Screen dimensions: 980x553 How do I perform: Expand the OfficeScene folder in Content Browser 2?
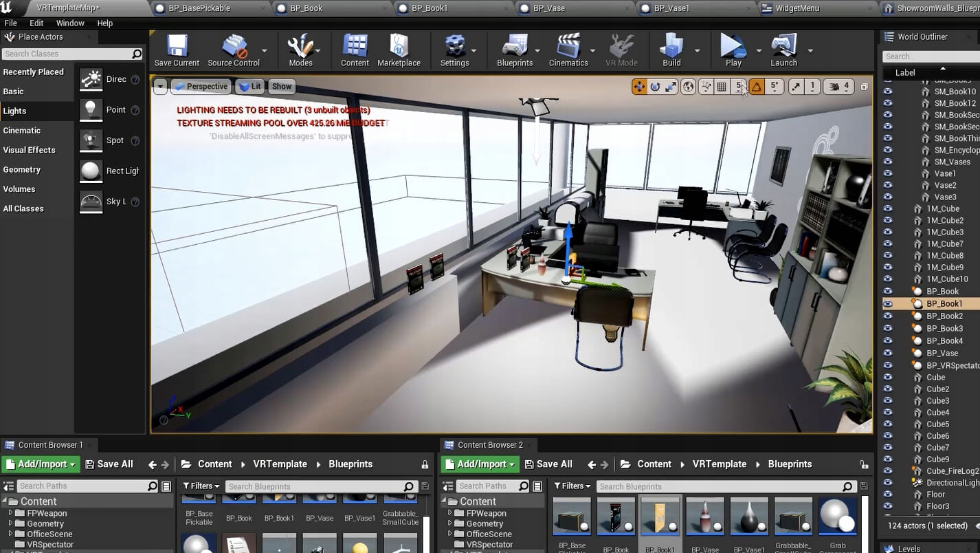tap(451, 534)
